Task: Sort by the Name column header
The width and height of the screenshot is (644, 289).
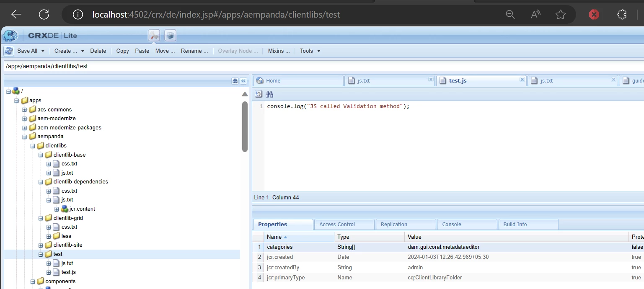Action: (299, 237)
